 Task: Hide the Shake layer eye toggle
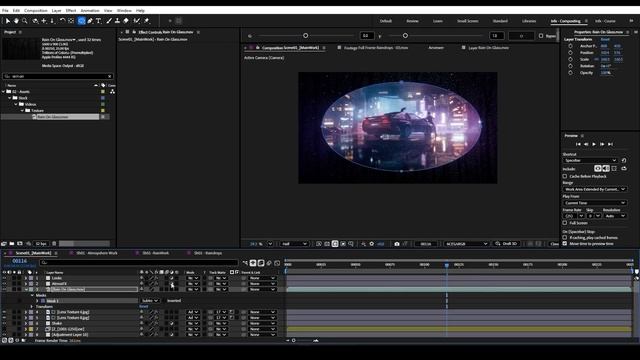click(4, 323)
